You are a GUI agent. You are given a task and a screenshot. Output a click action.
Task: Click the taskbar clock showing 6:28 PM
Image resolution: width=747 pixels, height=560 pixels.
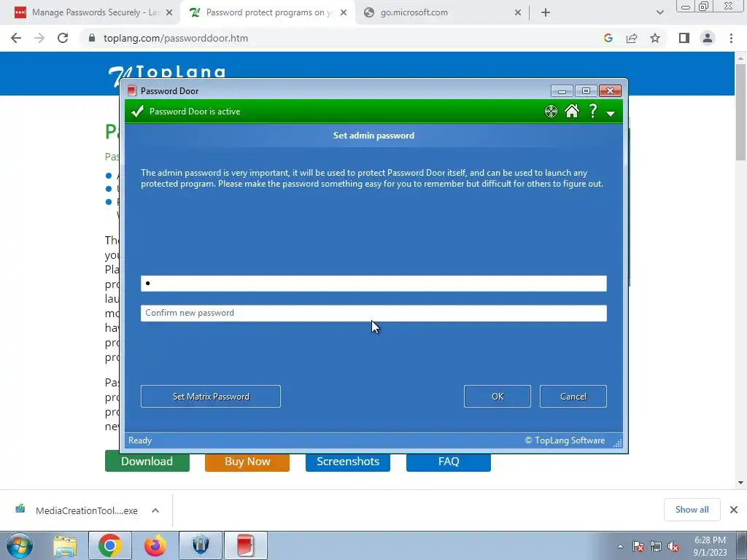(711, 546)
